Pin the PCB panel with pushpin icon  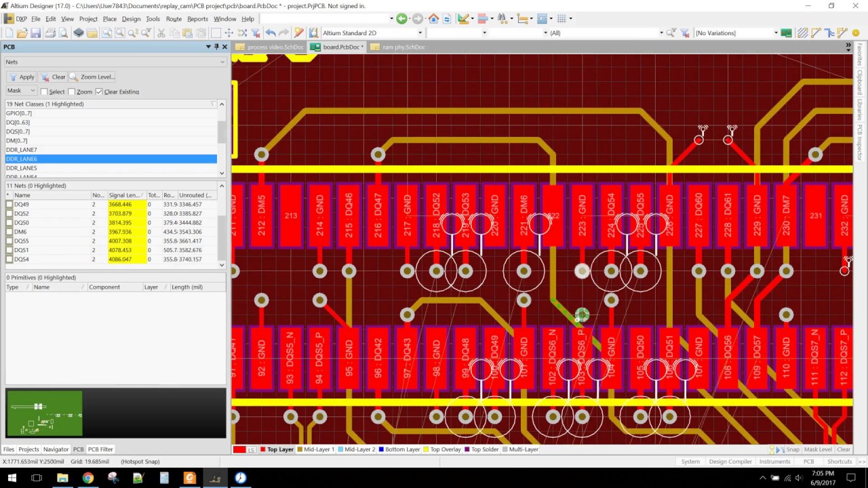[x=216, y=47]
